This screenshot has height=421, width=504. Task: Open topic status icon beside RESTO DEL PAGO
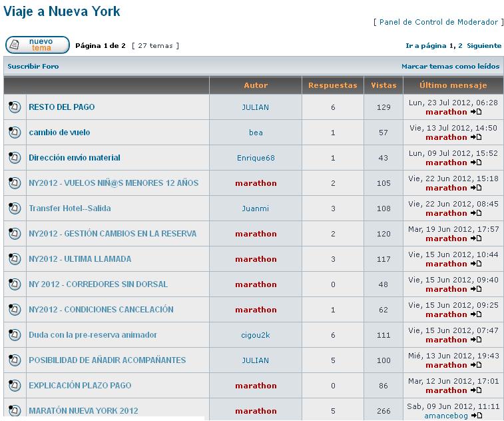[15, 107]
